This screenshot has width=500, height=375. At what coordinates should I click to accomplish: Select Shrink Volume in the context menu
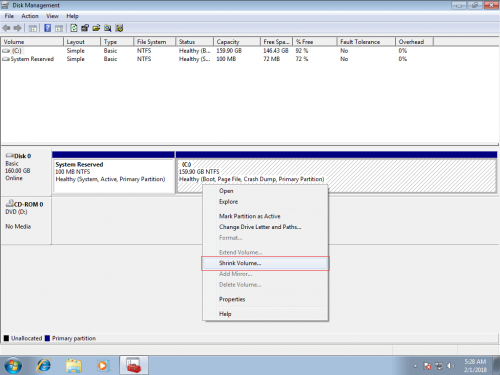pyautogui.click(x=265, y=263)
